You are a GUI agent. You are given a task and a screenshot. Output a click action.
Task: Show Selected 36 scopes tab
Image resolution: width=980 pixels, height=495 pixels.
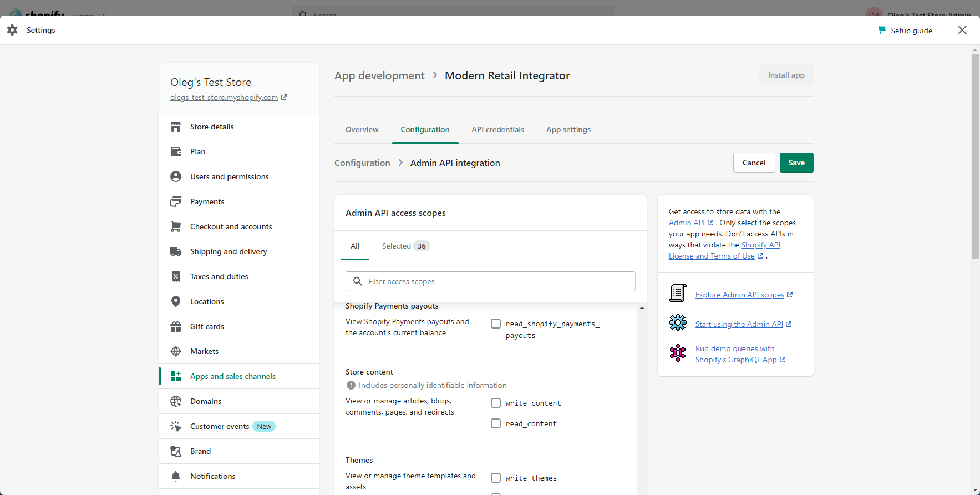406,246
